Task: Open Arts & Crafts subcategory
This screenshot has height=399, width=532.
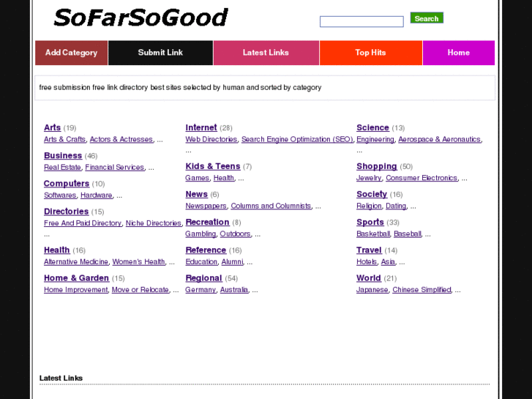Action: tap(64, 139)
